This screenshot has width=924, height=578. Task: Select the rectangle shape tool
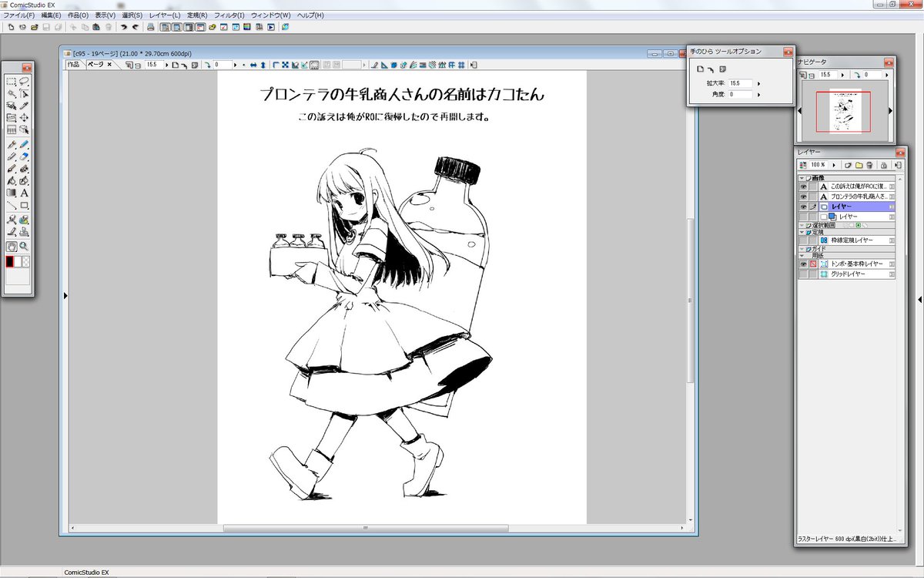click(x=24, y=205)
